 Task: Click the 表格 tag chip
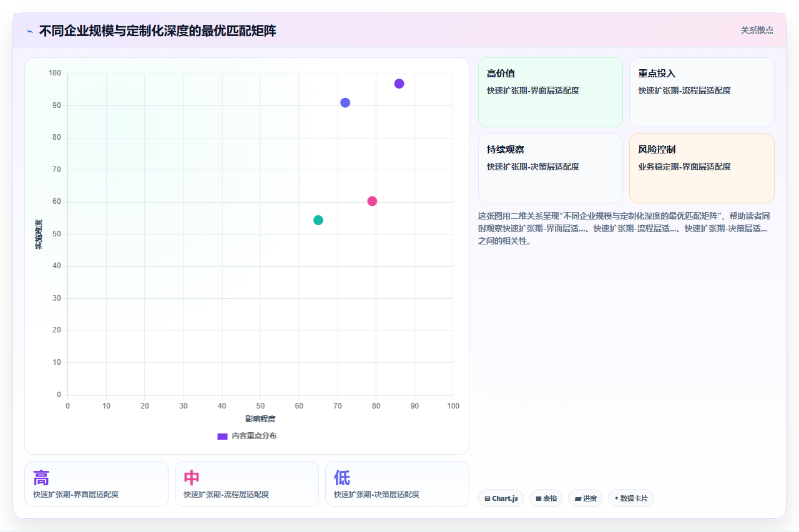pyautogui.click(x=546, y=498)
